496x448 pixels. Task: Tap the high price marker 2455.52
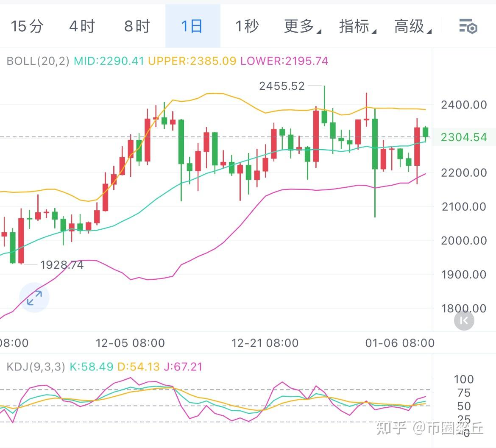[282, 86]
